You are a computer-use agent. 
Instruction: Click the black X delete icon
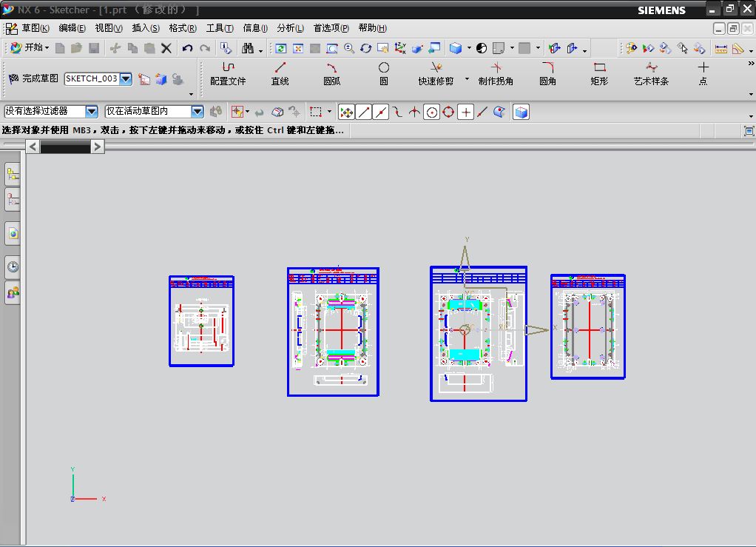click(x=166, y=48)
